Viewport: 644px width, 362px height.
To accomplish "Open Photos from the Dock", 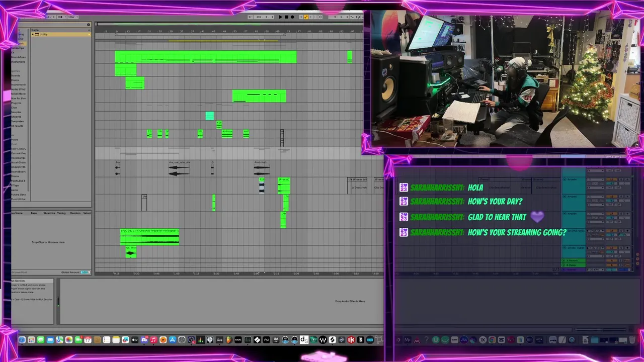I will [x=69, y=340].
